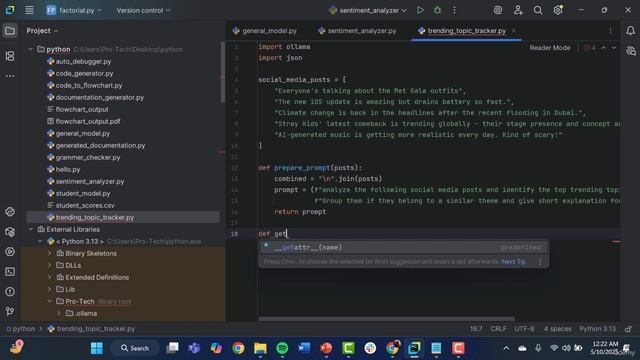This screenshot has height=360, width=640.
Task: Click python breadcrumb in navigation bar
Action: coord(20,329)
